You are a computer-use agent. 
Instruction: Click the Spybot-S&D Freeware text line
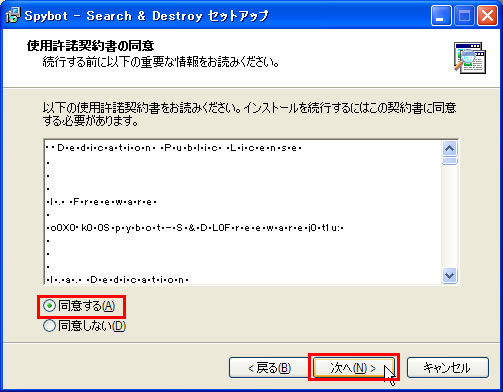195,228
